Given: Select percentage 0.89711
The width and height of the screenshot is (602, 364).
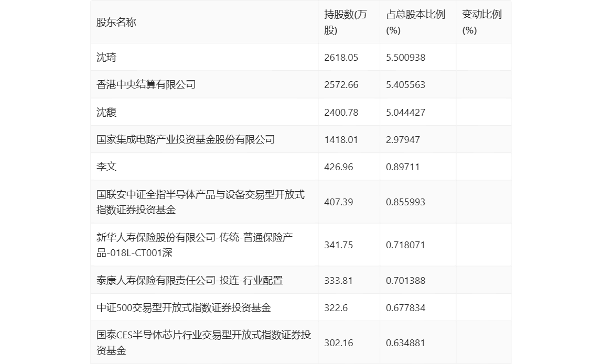Looking at the screenshot, I should (x=403, y=167).
